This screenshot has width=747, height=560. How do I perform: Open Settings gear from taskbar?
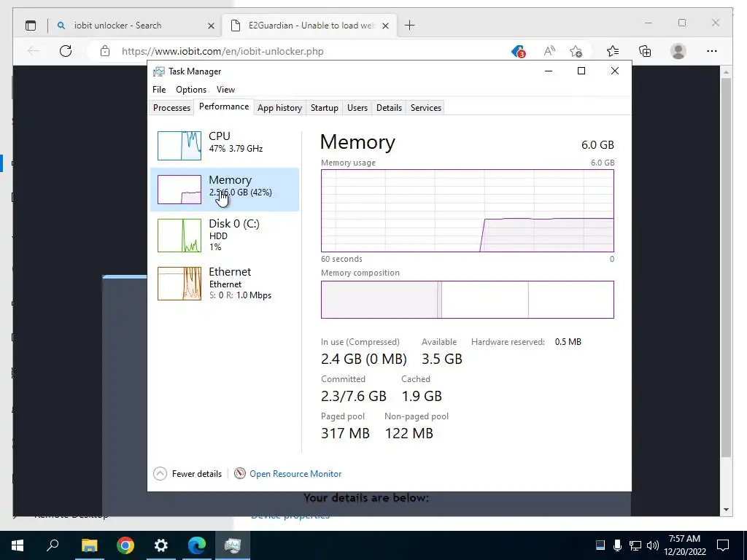[x=161, y=545]
